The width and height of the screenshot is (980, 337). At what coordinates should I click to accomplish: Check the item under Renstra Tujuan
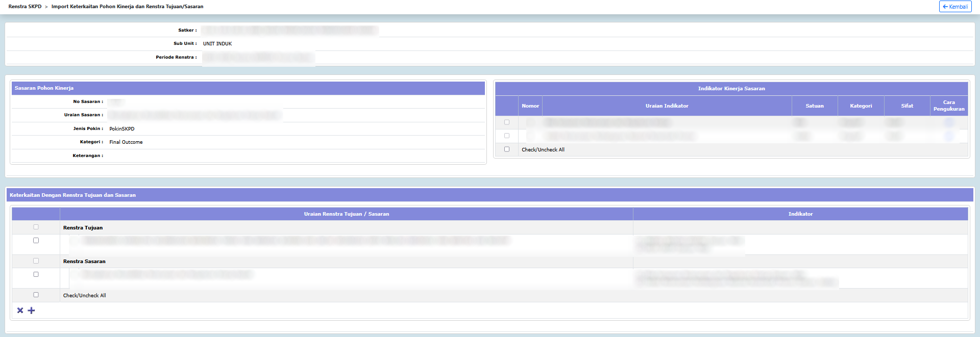36,241
